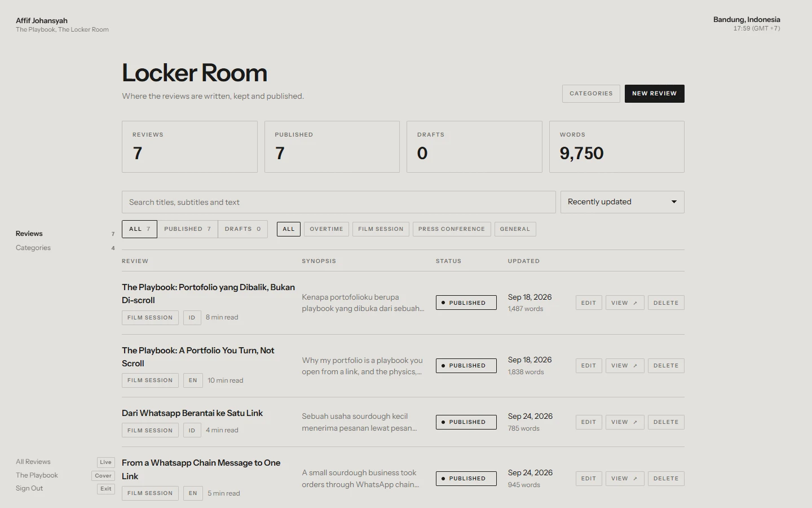Click the Live badge beside All Reviews
812x508 pixels.
106,462
